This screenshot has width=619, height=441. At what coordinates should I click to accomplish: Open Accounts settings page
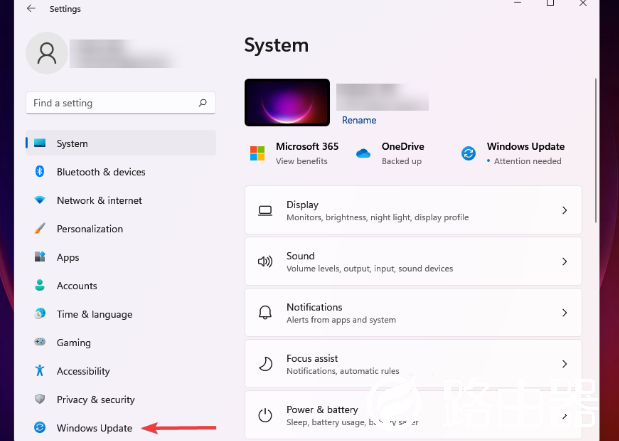(121, 285)
